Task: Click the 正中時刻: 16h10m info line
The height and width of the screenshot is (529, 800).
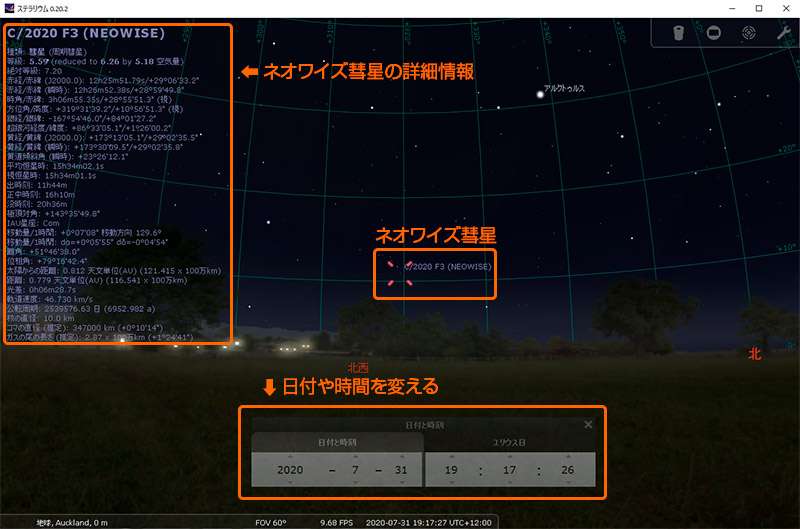Action: [41, 194]
